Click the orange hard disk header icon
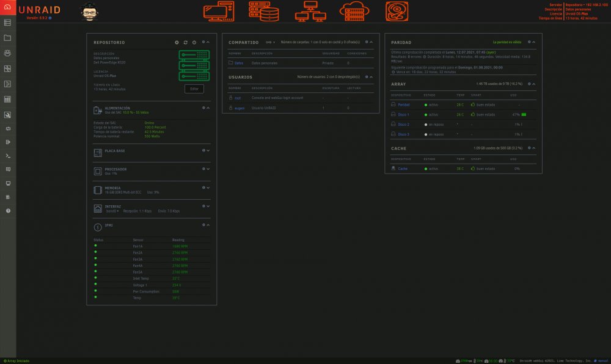Image resolution: width=611 pixels, height=364 pixels. 397,11
